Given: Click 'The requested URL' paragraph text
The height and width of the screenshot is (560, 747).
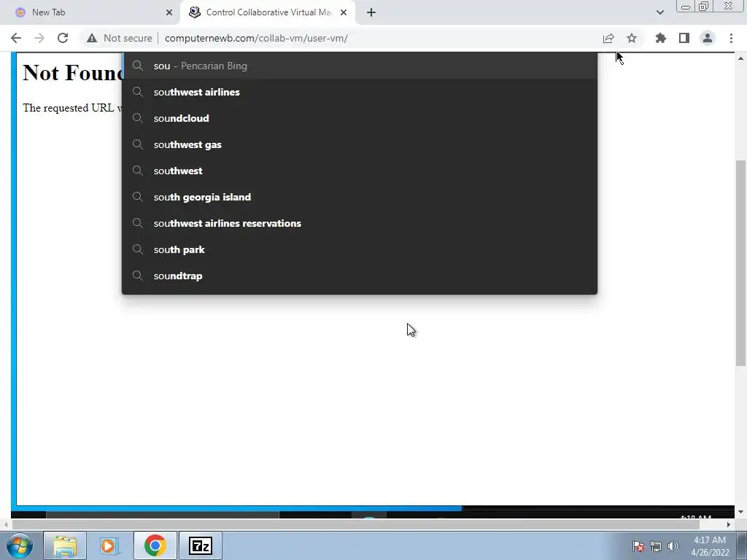Looking at the screenshot, I should point(71,108).
